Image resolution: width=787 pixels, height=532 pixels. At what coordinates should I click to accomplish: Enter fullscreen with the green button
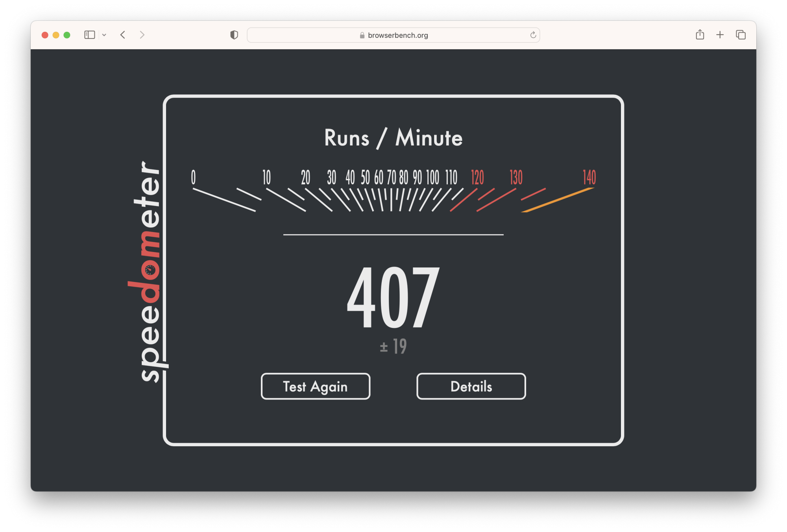pos(67,35)
